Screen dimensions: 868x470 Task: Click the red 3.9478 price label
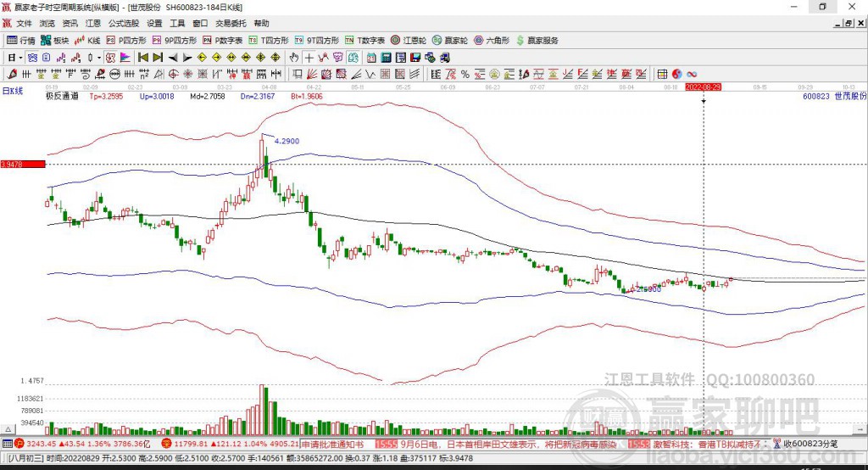[x=23, y=164]
